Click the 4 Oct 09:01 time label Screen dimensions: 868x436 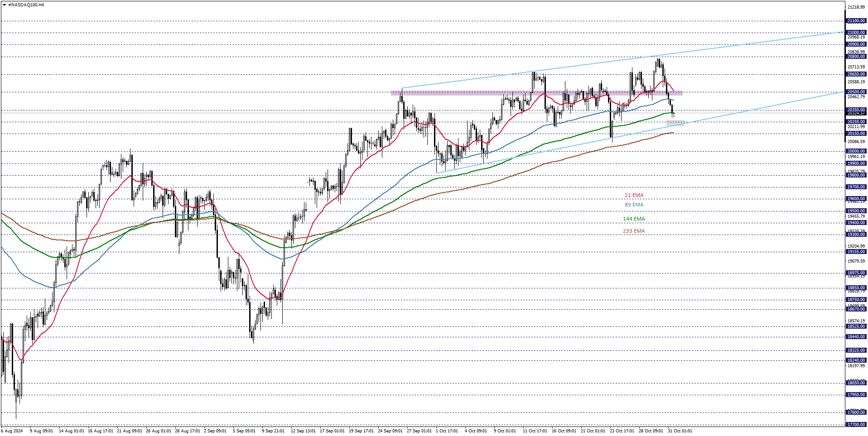pos(476,431)
